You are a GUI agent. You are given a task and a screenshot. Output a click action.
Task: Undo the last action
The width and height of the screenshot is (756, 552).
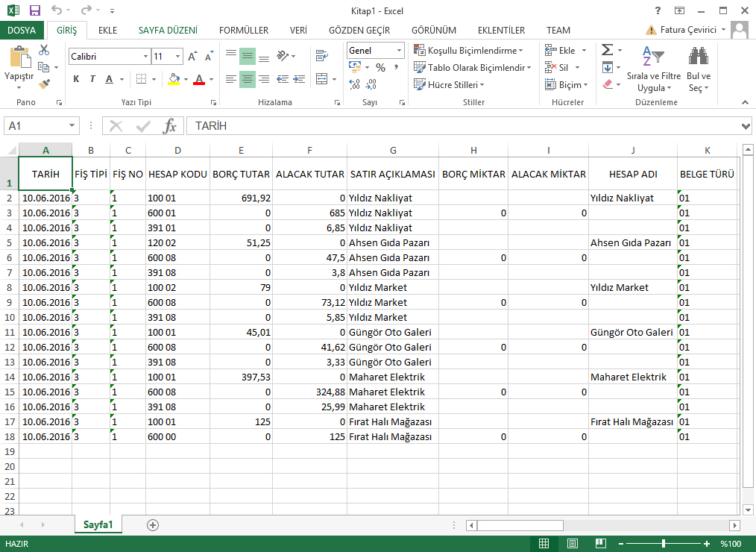[x=57, y=10]
